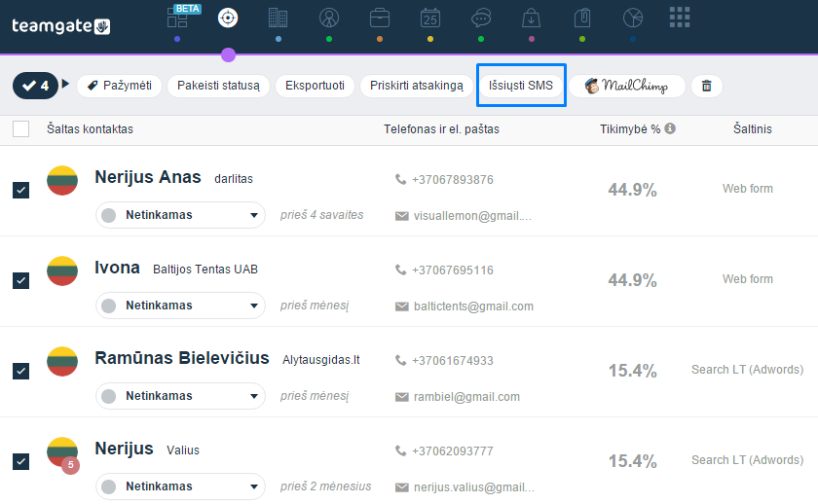
Task: Click Ivona flag avatar
Action: (x=62, y=271)
